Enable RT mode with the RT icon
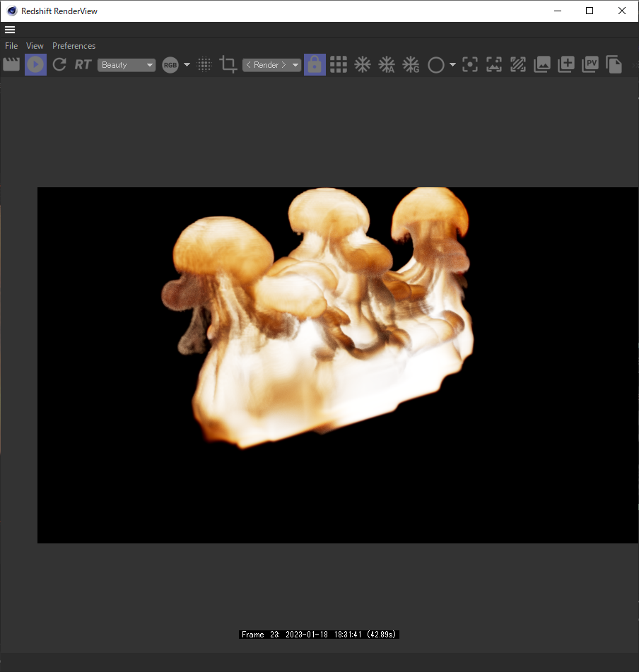 tap(83, 64)
